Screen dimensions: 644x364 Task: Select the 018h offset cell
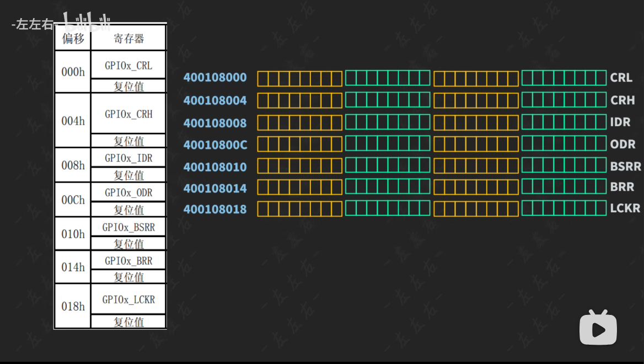(73, 307)
